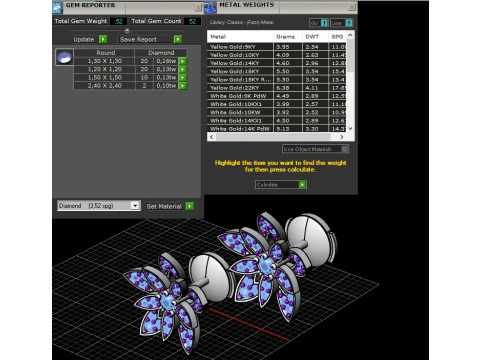The image size is (480, 360).
Task: Click green arrow beside Set Material
Action: pyautogui.click(x=190, y=206)
